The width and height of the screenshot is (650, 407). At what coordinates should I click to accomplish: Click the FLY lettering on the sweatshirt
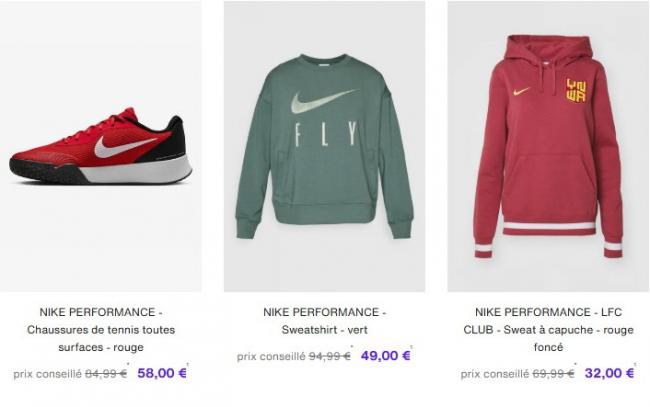pyautogui.click(x=323, y=136)
